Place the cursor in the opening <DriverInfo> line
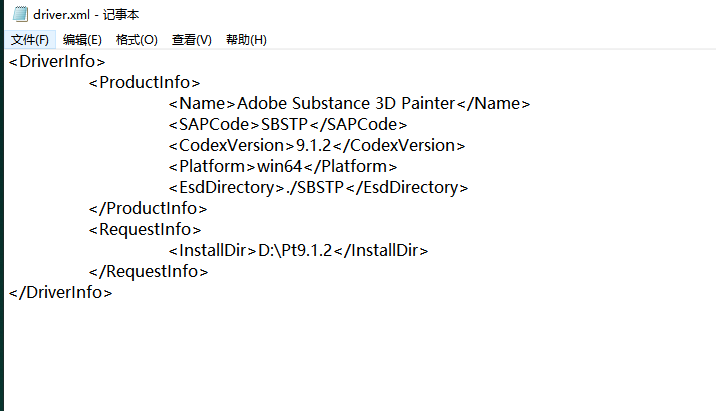The height and width of the screenshot is (411, 716). (x=57, y=61)
